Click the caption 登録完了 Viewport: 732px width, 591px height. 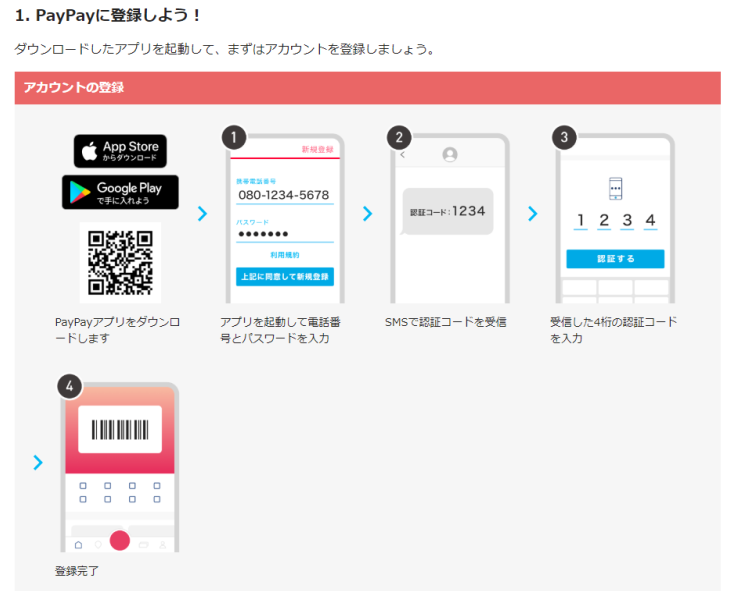77,571
